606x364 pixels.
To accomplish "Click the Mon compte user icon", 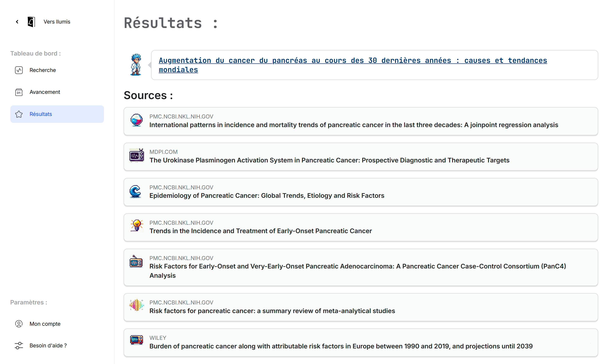I will [x=19, y=324].
